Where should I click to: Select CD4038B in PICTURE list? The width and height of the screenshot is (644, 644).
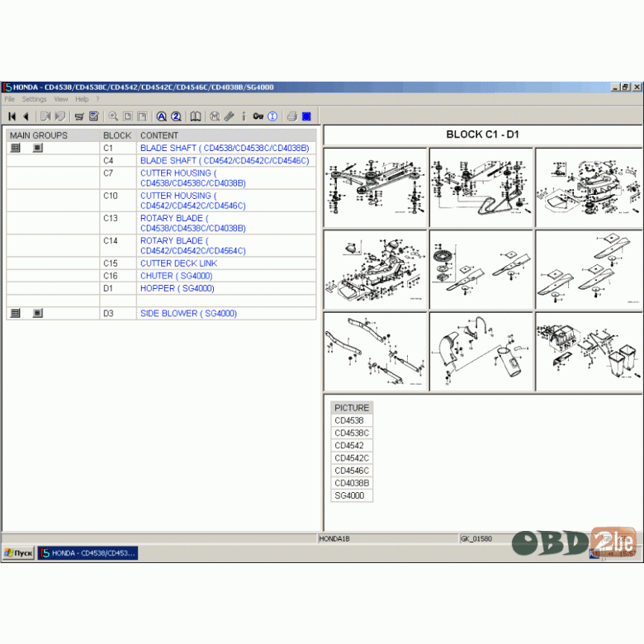[x=352, y=483]
